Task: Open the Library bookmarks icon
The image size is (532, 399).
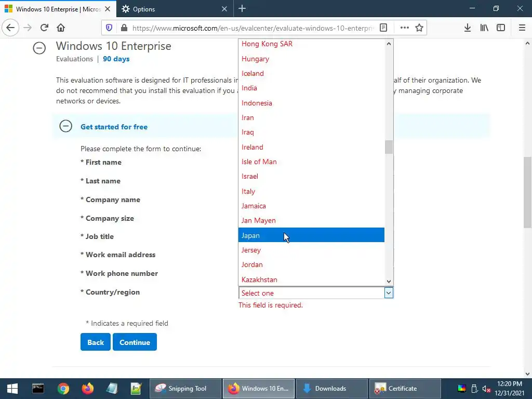Action: click(x=484, y=28)
